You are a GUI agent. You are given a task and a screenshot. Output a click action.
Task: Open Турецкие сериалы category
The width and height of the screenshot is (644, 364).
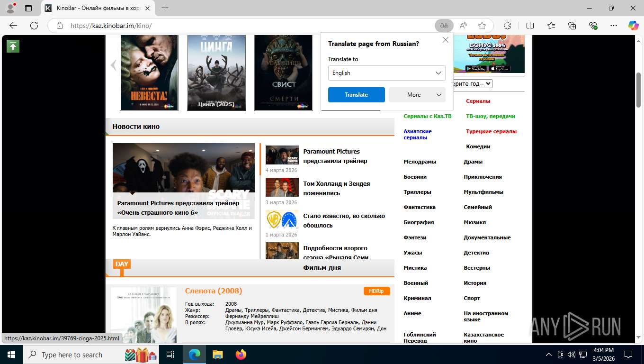(x=491, y=131)
